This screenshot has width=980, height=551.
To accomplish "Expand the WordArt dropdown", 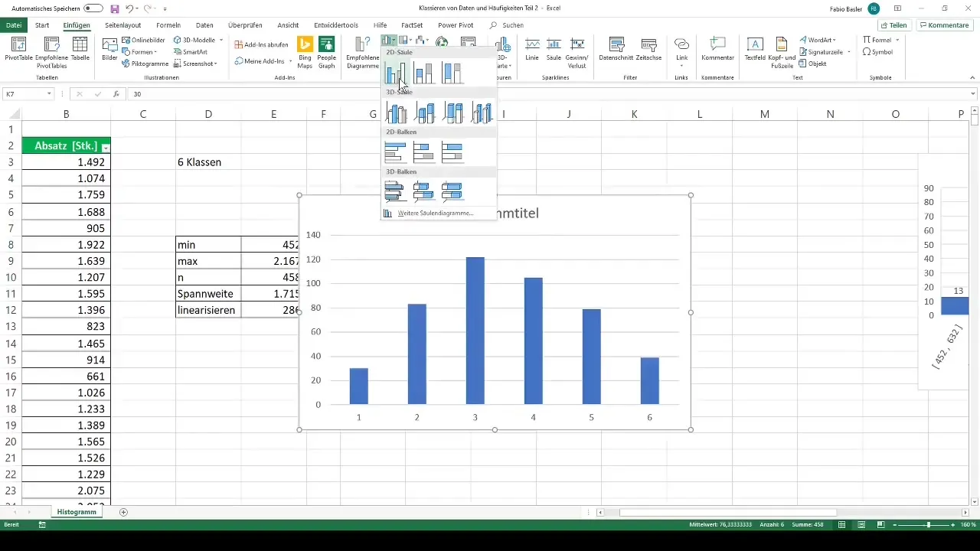I will pyautogui.click(x=834, y=40).
